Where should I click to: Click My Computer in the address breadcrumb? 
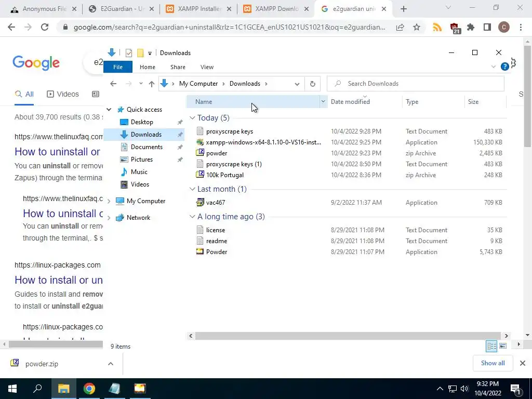198,84
